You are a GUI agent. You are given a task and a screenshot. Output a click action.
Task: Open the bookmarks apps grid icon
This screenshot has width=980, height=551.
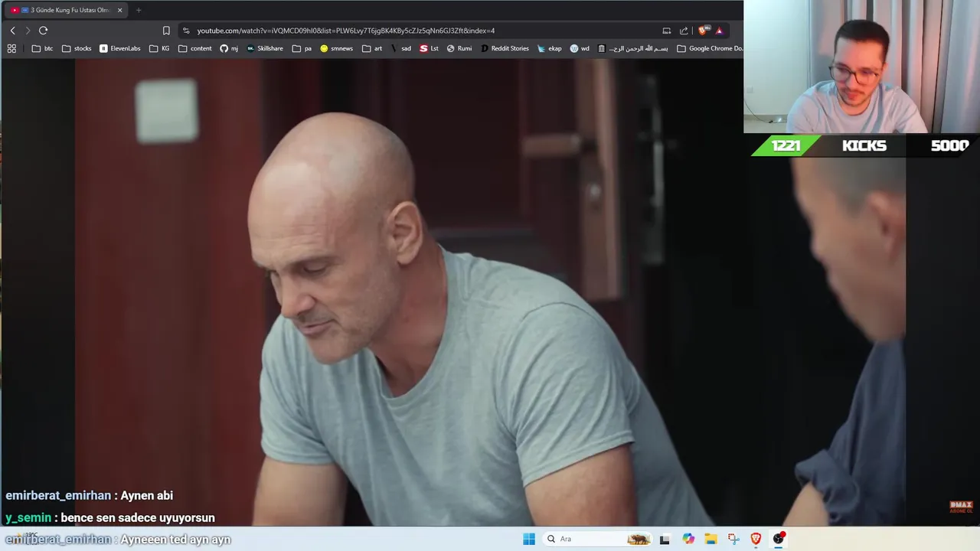tap(11, 48)
